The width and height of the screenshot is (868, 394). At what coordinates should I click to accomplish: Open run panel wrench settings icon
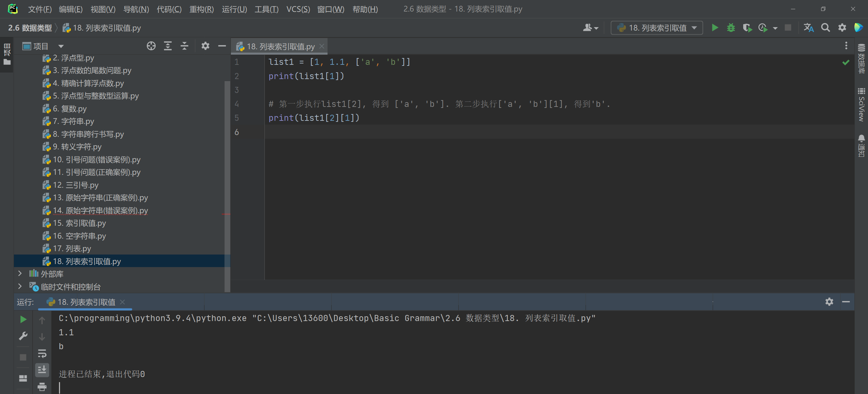[23, 336]
